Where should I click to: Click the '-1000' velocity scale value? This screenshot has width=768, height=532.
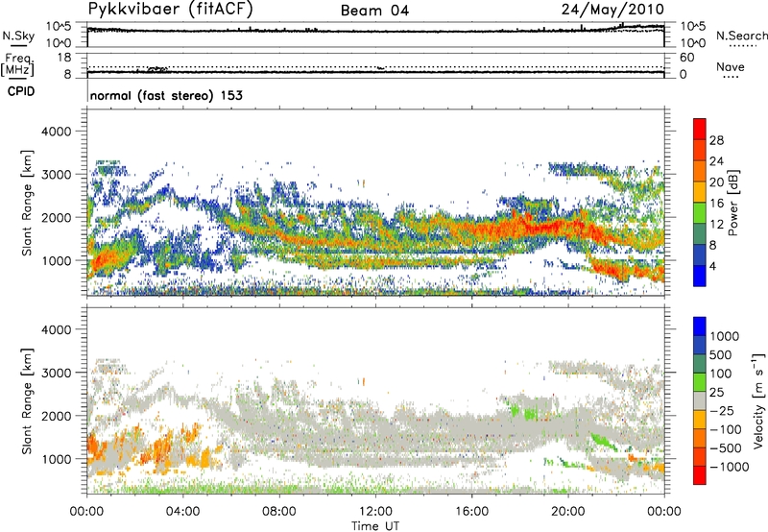coord(729,467)
